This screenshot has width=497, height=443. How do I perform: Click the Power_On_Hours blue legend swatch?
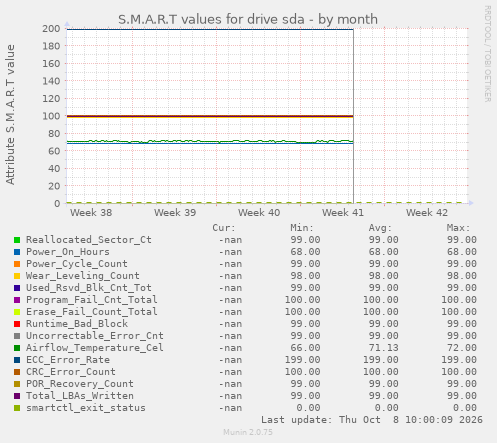pyautogui.click(x=17, y=252)
